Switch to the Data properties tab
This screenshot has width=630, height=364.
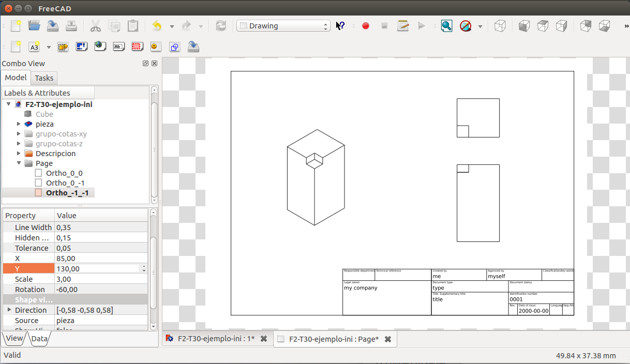click(39, 339)
